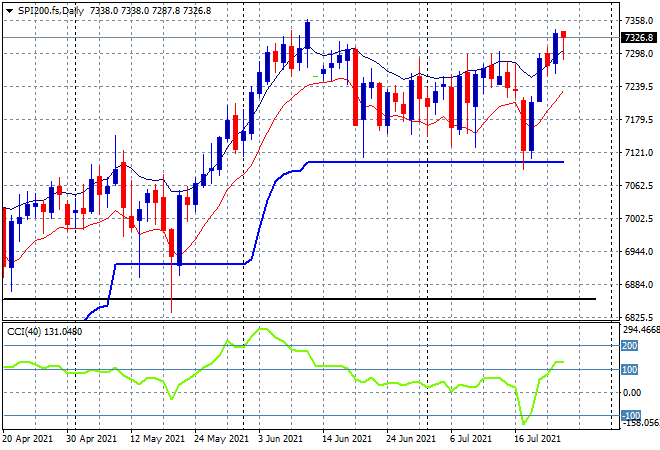Click the 7179.5 price axis label
The height and width of the screenshot is (450, 660).
coord(639,120)
